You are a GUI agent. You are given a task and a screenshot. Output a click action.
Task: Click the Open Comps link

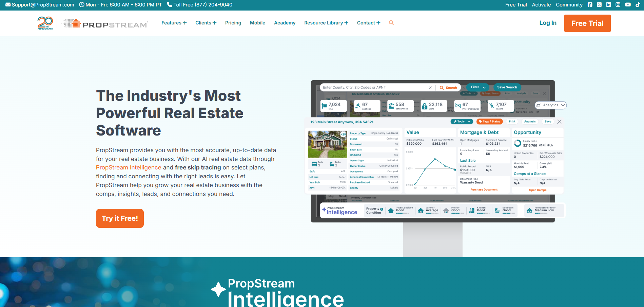pos(538,190)
